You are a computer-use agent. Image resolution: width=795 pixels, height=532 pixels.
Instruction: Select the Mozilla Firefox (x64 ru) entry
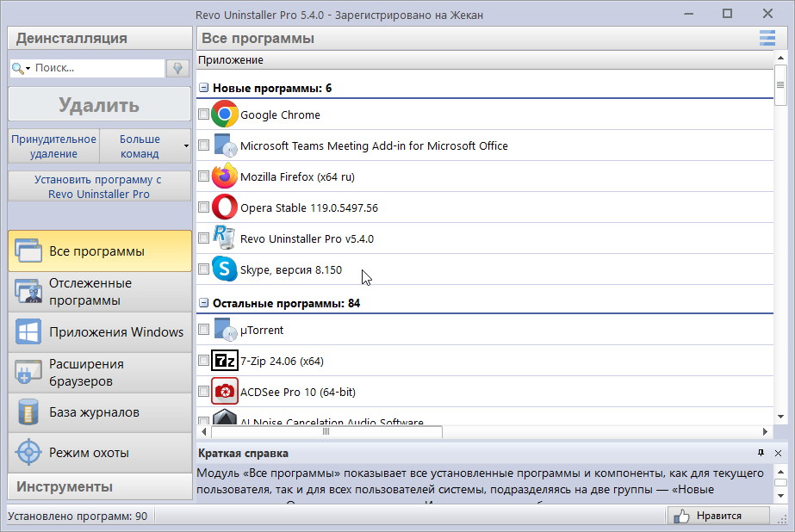point(297,176)
